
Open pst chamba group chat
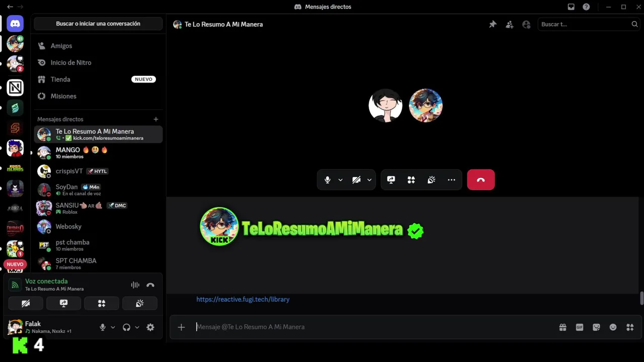[x=98, y=245]
